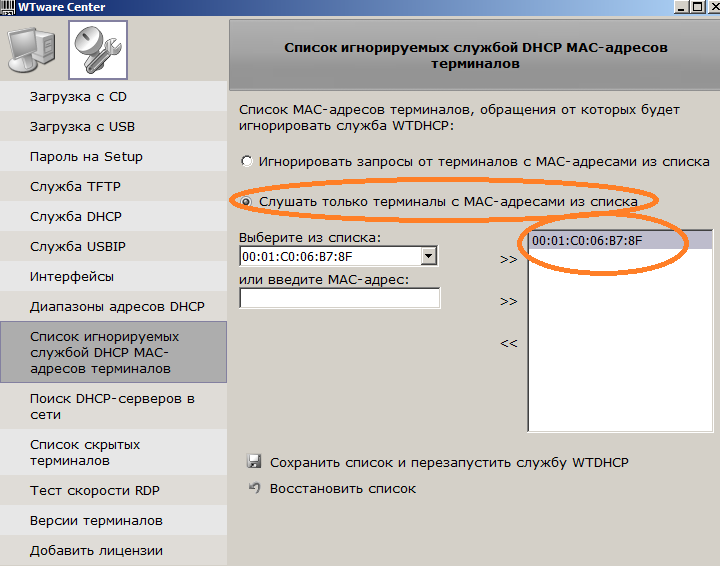Click Восстановить список link
Viewport: 720px width, 566px height.
point(343,489)
